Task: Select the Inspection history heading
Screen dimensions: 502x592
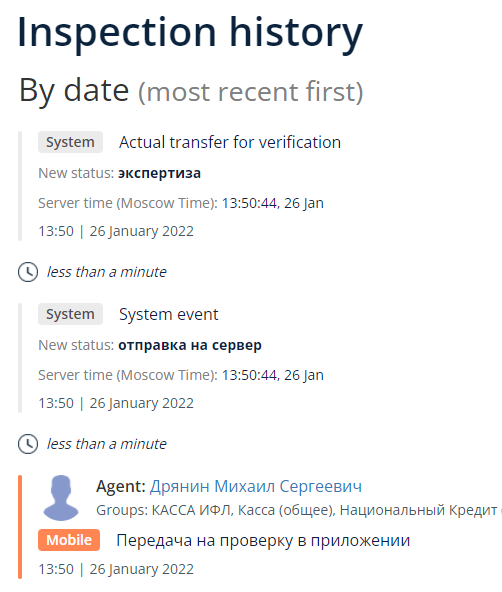Action: (190, 33)
